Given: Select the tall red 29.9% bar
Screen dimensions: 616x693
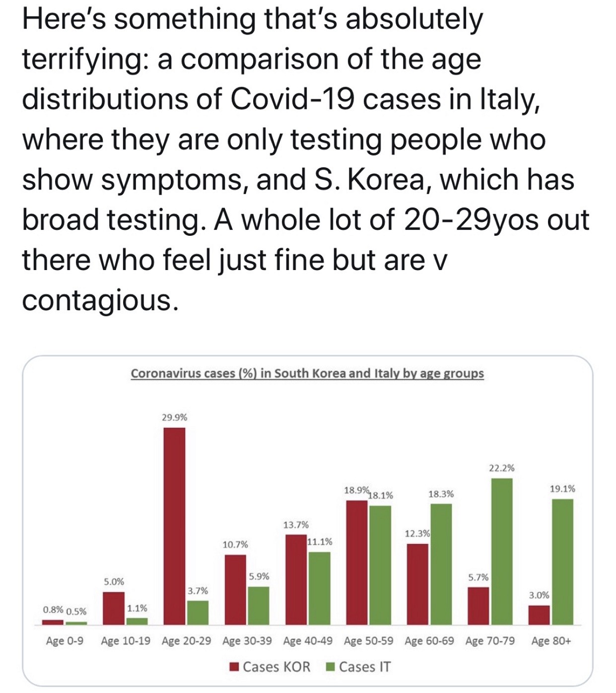Looking at the screenshot, I should click(174, 525).
